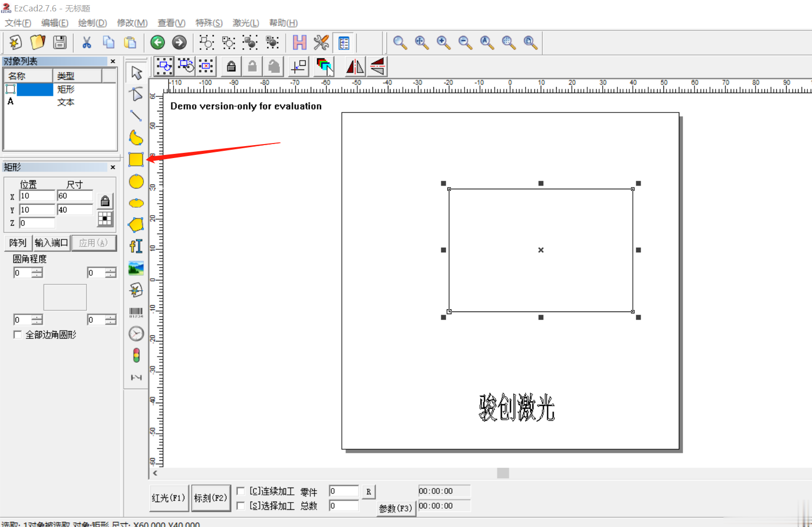
Task: Click the 标刻(F2) mark button
Action: 211,498
